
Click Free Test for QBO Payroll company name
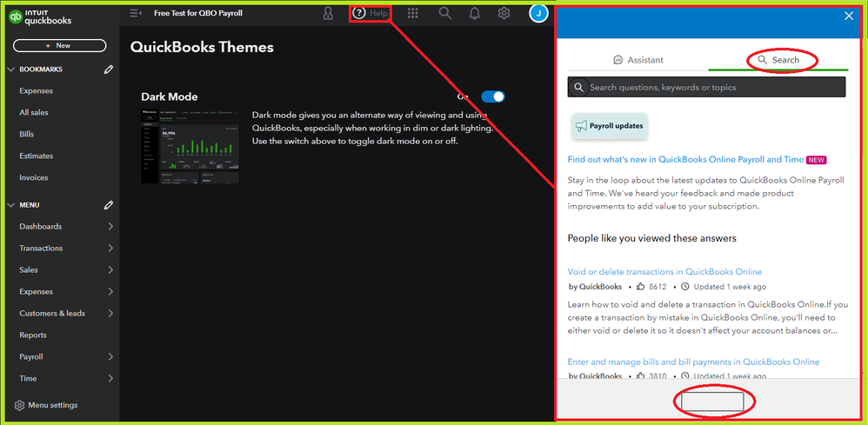198,13
